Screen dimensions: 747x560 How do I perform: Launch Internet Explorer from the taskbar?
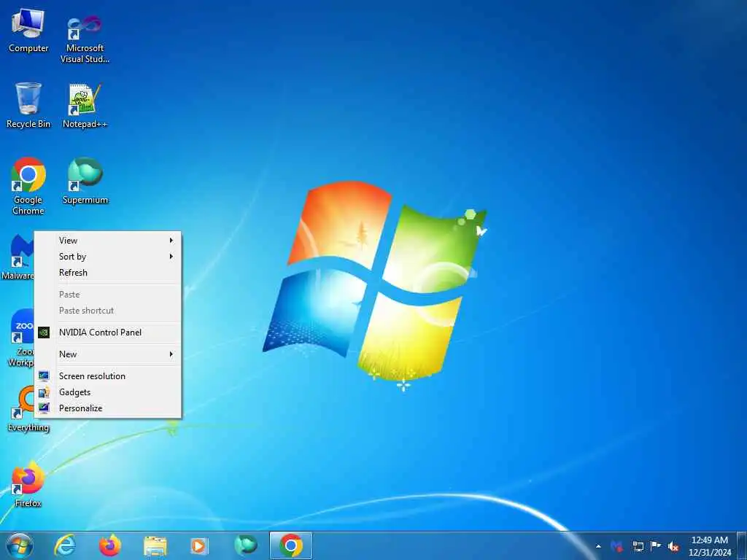[64, 545]
